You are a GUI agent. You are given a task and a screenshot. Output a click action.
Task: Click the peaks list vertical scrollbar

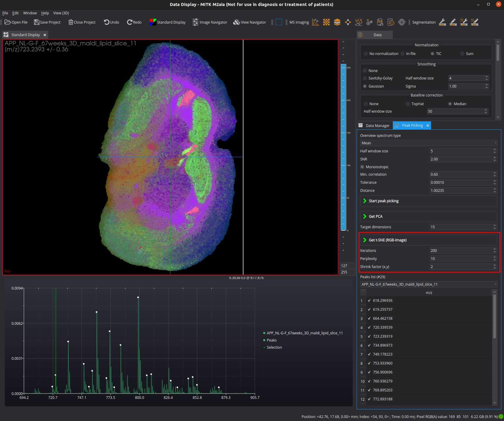494,317
